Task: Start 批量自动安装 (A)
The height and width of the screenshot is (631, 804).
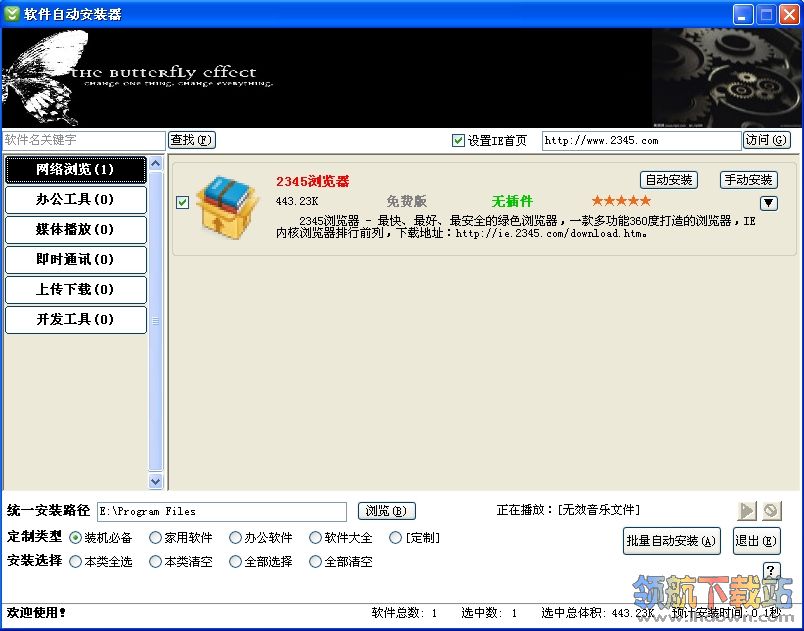Action: pos(672,541)
